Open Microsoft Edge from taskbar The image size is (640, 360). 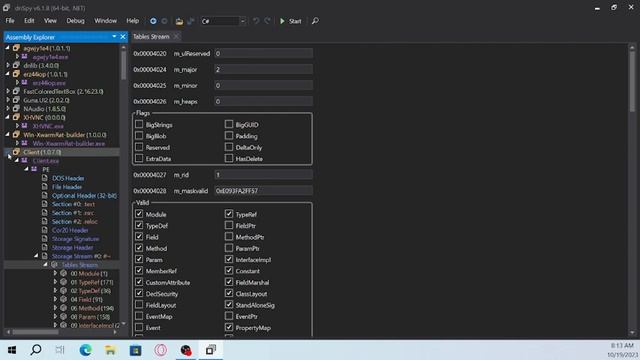(86, 350)
